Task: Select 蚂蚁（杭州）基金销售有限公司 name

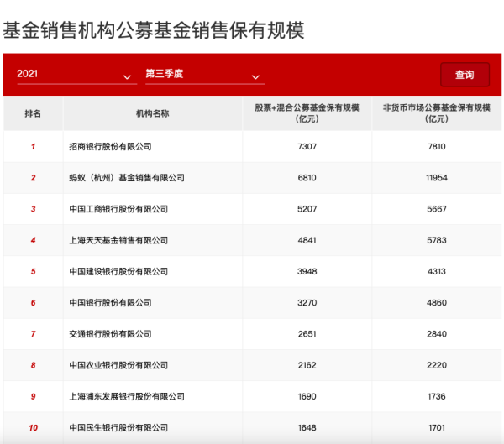Action: [127, 178]
